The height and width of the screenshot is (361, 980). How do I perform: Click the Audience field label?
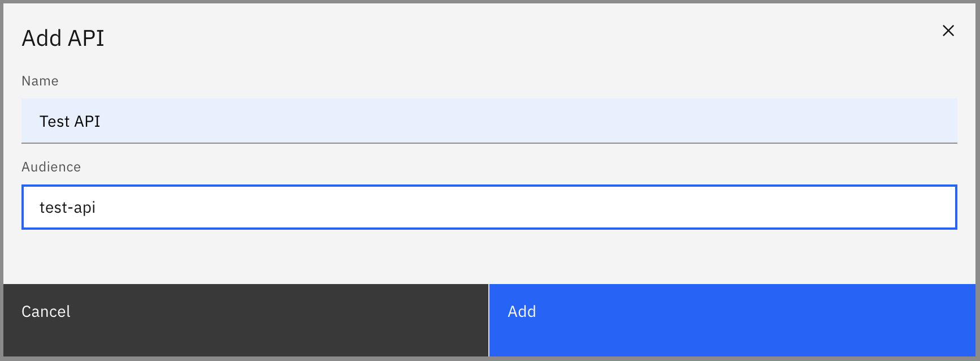pos(51,167)
